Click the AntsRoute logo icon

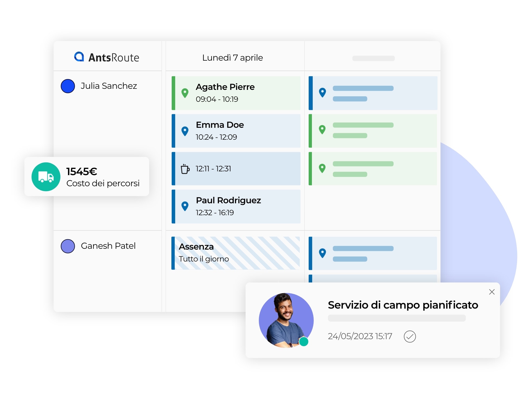click(79, 57)
